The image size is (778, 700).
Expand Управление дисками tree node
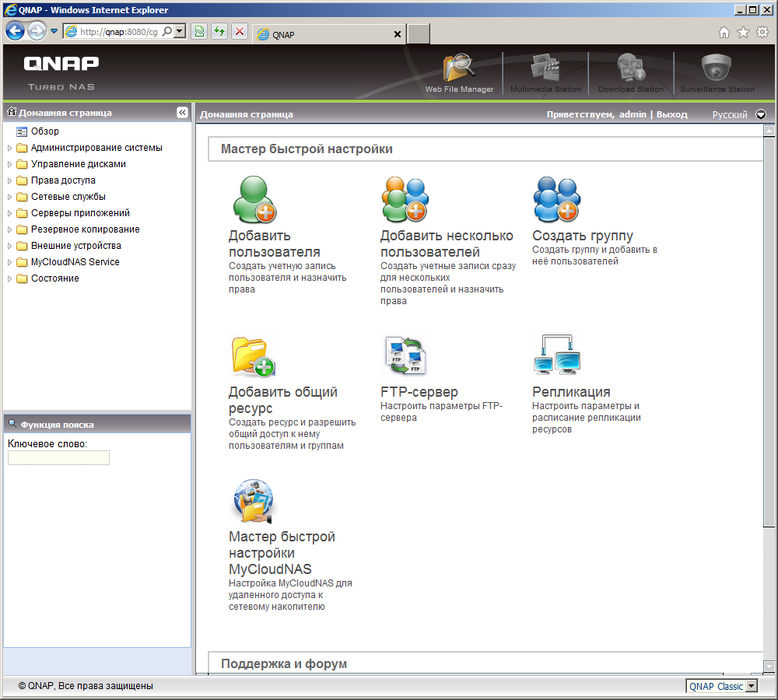click(9, 164)
